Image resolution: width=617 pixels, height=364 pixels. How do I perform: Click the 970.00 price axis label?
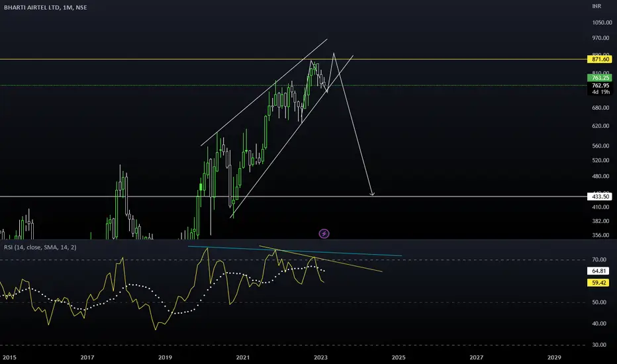(600, 38)
